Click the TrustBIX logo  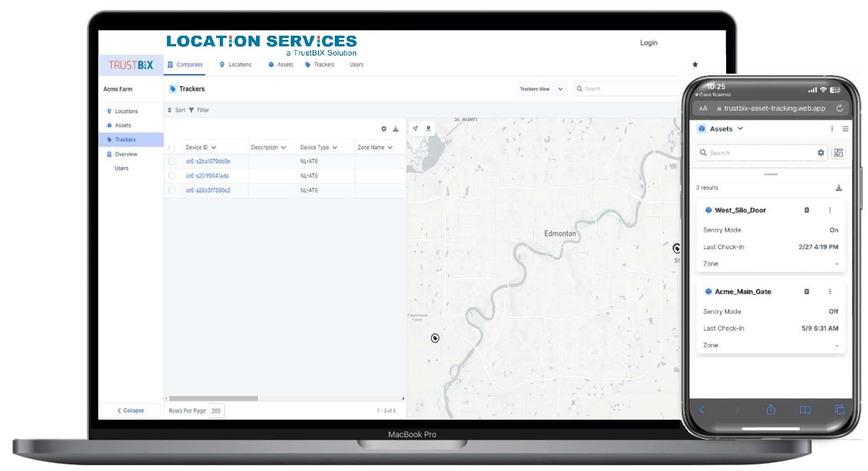coord(131,65)
